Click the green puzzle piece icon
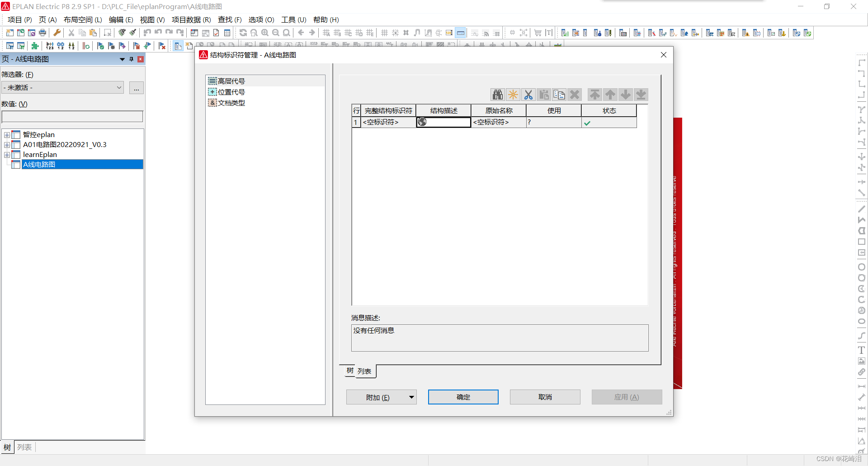The width and height of the screenshot is (868, 466). [35, 46]
